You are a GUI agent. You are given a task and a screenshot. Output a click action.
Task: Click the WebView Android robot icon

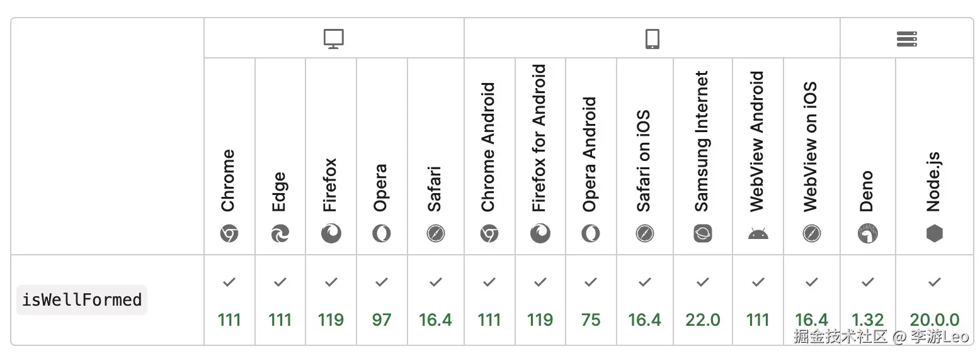coord(758,234)
